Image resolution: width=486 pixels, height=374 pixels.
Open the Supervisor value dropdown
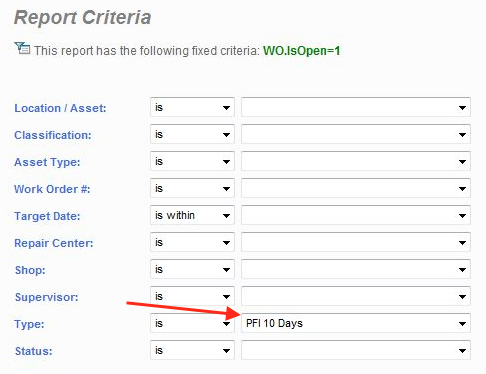(356, 296)
